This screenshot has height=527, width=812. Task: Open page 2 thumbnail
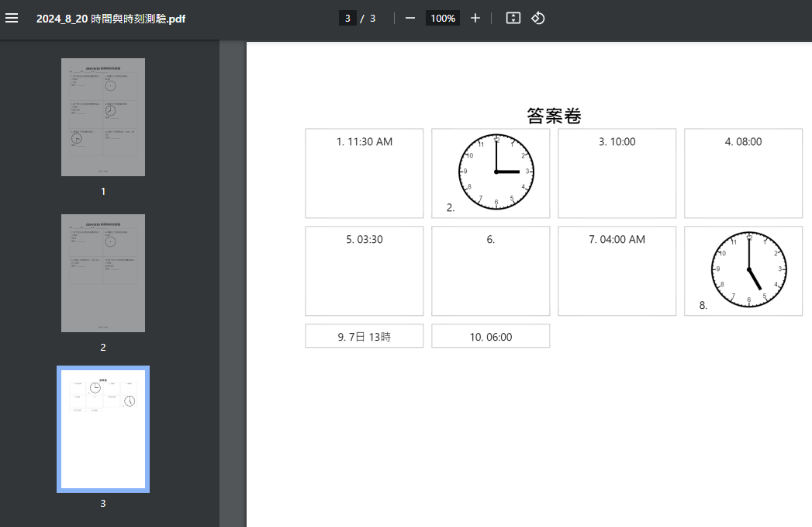(x=103, y=273)
